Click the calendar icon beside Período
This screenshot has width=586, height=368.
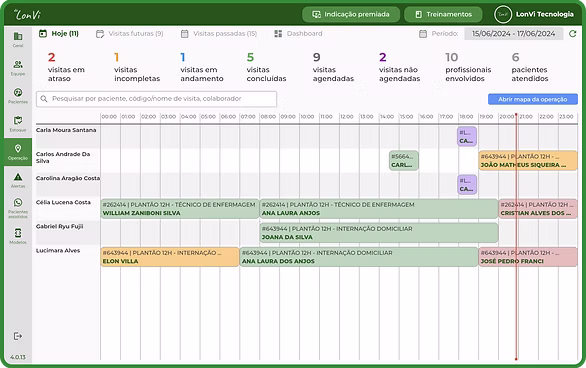[423, 34]
